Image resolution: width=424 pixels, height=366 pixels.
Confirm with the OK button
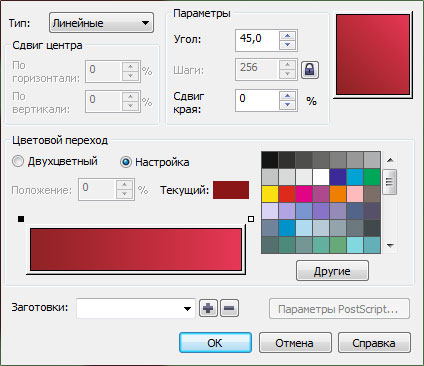(x=215, y=343)
